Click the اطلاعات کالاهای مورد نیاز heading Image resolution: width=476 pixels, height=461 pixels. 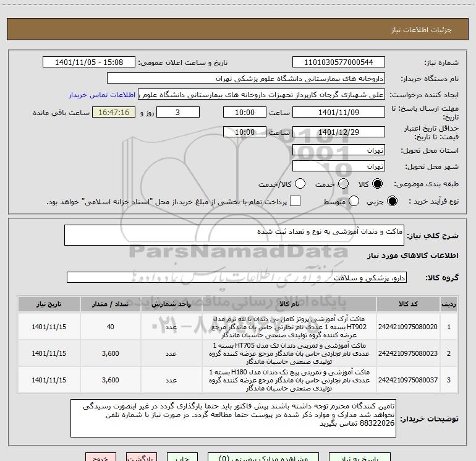coord(413,256)
